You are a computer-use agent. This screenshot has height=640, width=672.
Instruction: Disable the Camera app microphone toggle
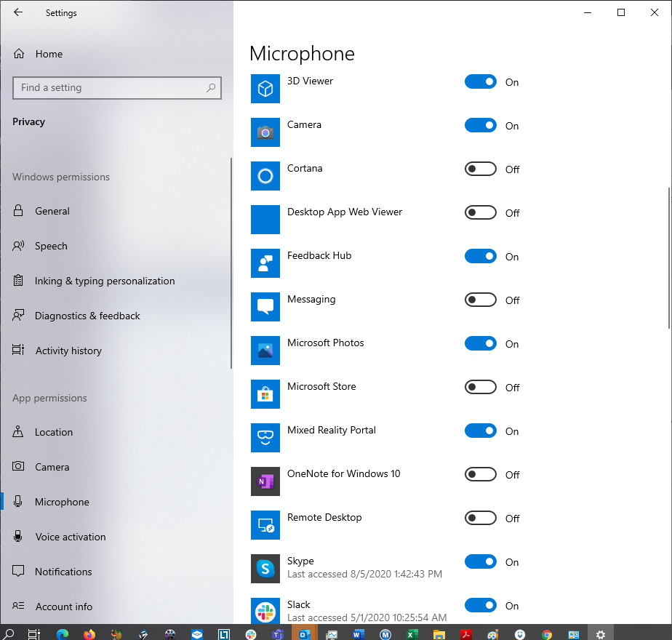(x=481, y=126)
